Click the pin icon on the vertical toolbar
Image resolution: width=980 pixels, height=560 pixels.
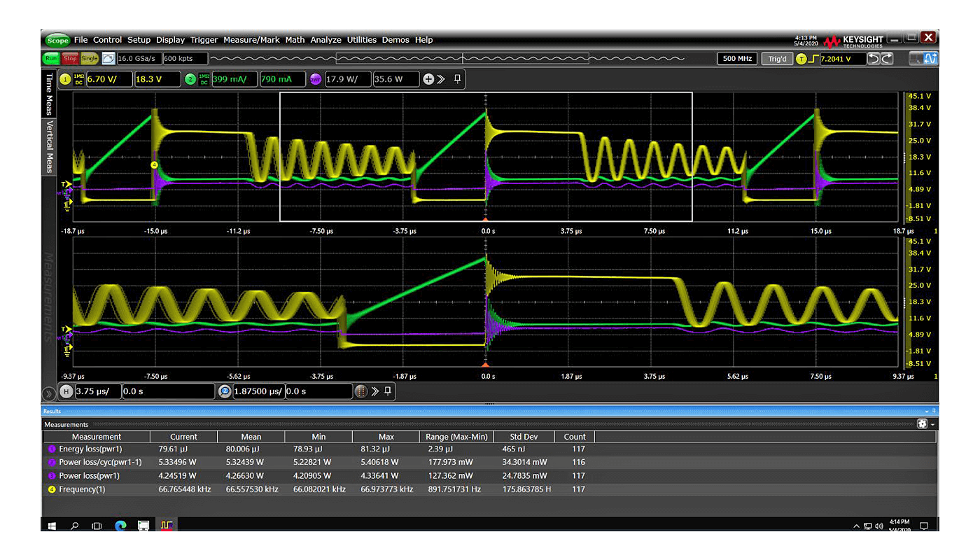coord(458,79)
